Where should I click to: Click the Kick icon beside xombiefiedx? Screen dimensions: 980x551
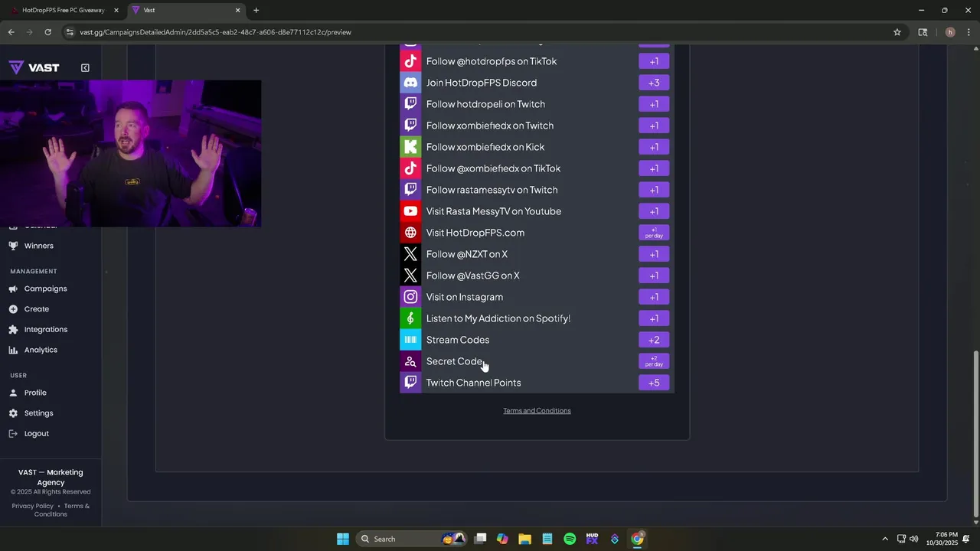[x=410, y=147]
